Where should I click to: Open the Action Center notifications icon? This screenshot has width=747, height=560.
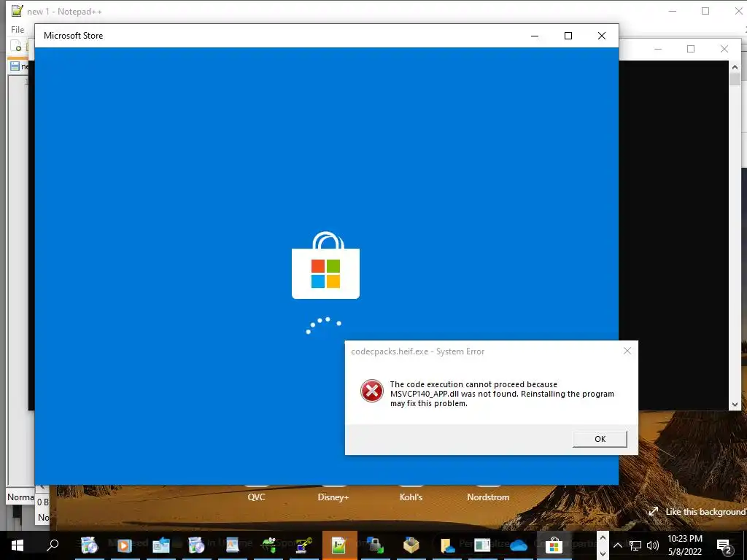pyautogui.click(x=724, y=545)
